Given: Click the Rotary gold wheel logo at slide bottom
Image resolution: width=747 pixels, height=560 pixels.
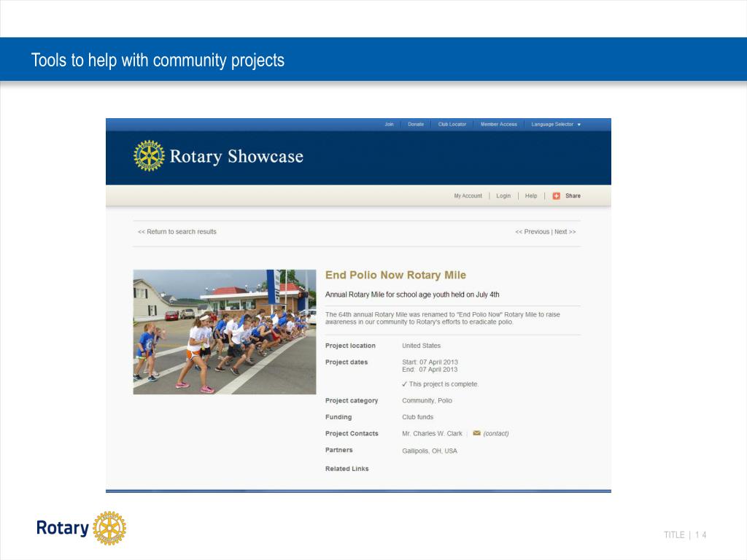Looking at the screenshot, I should (109, 528).
